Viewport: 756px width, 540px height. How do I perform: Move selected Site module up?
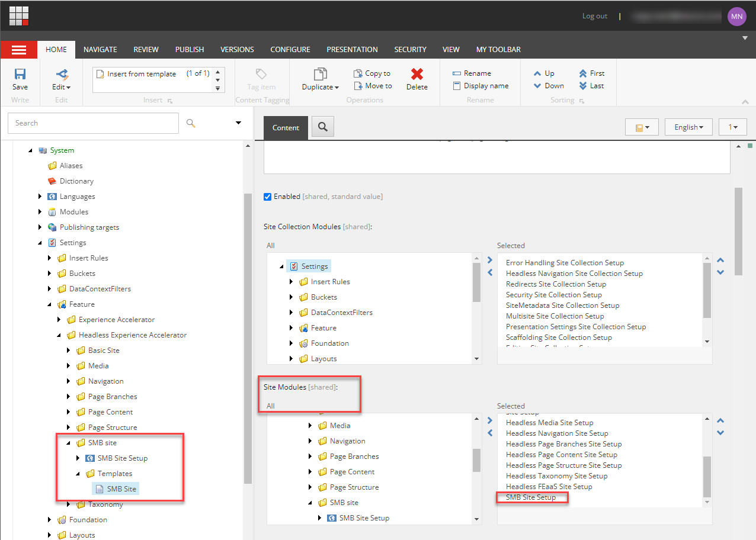point(720,420)
